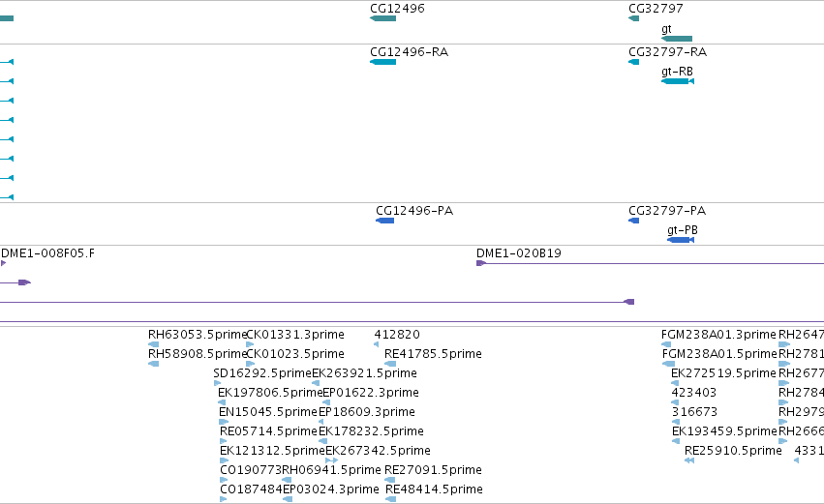Click EST EK197806.5prime

pyautogui.click(x=270, y=393)
